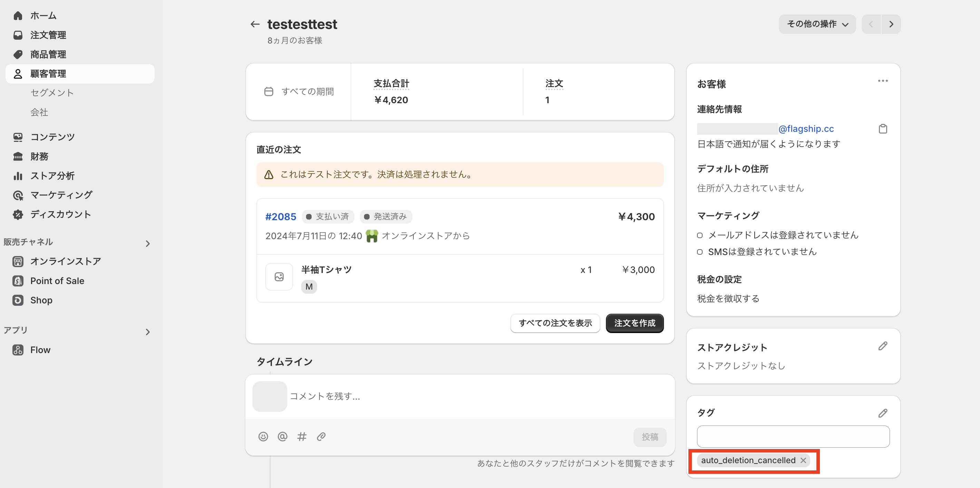This screenshot has width=980, height=488.
Task: Open 会社 submenu item
Action: tap(39, 112)
